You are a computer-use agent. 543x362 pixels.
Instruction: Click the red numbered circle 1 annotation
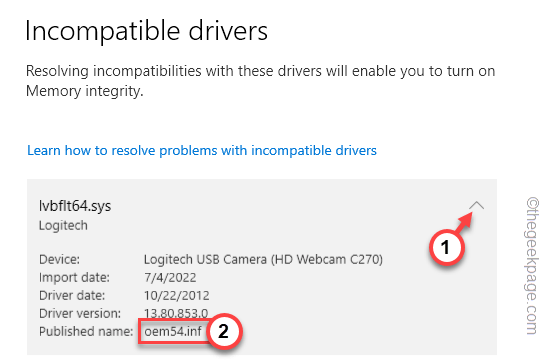[x=446, y=247]
